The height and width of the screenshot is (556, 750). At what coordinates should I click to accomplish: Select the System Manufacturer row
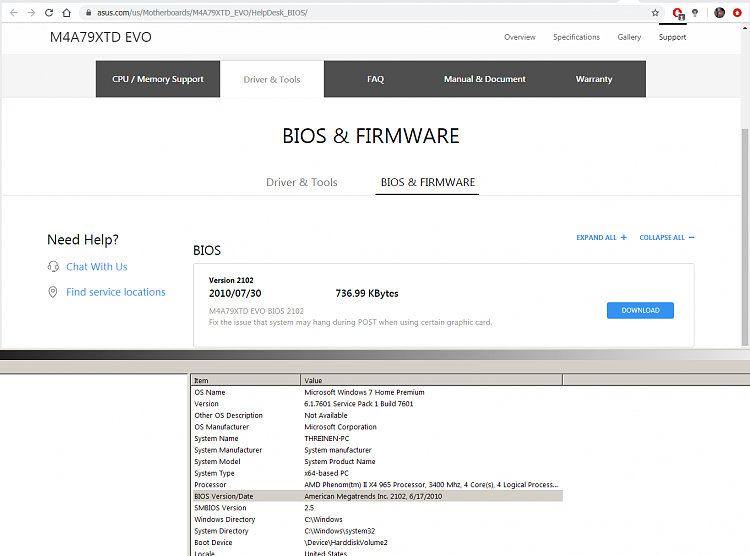coord(377,450)
